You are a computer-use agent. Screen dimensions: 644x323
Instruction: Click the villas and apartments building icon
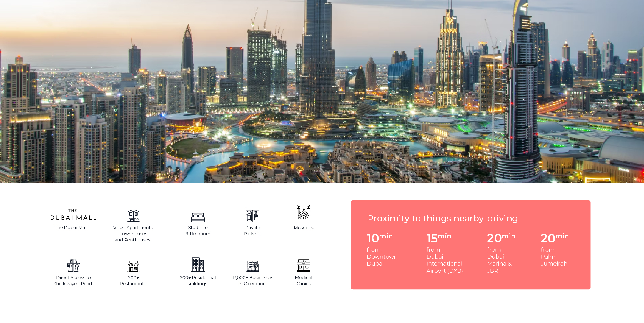pyautogui.click(x=133, y=216)
